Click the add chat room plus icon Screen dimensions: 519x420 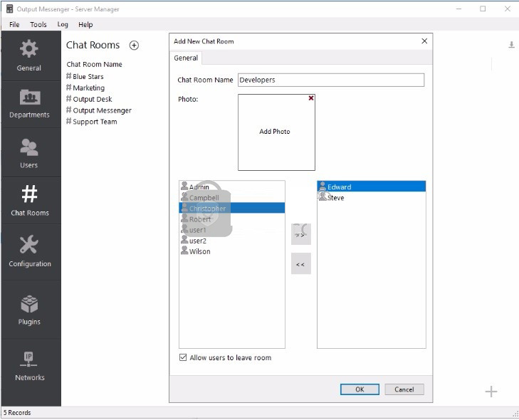tap(134, 46)
